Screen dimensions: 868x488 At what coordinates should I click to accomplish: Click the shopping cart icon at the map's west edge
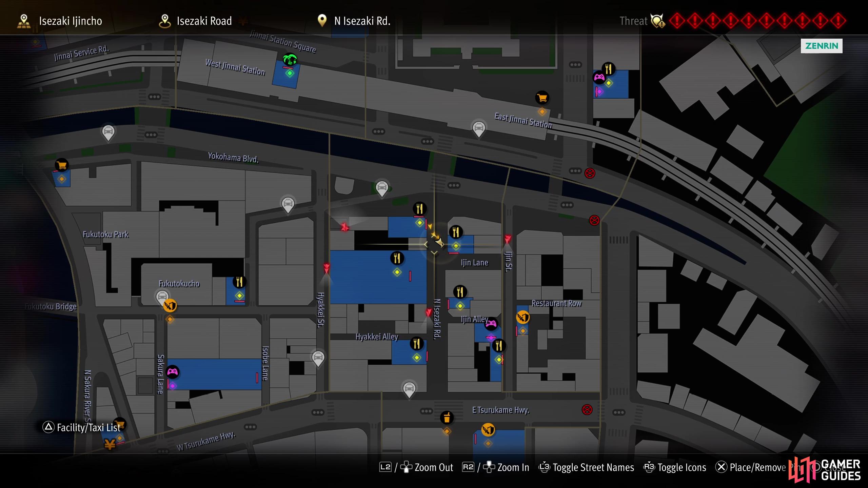point(62,165)
